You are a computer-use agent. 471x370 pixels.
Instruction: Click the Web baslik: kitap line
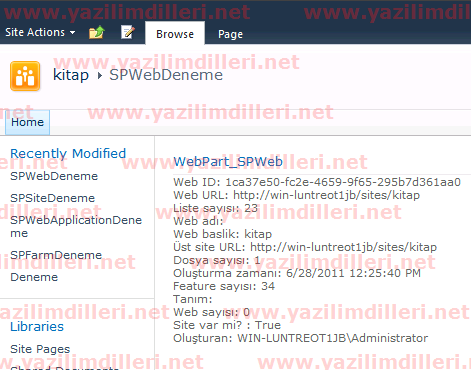pos(223,234)
